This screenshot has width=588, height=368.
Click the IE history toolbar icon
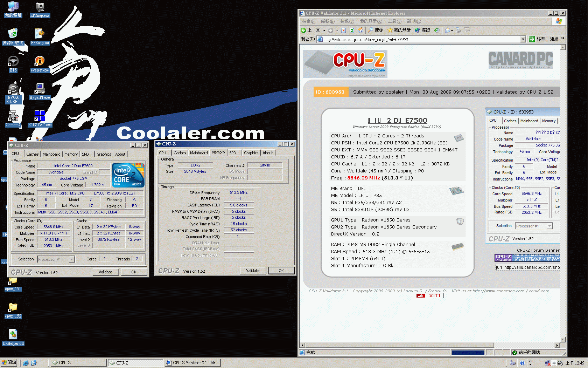pyautogui.click(x=437, y=30)
